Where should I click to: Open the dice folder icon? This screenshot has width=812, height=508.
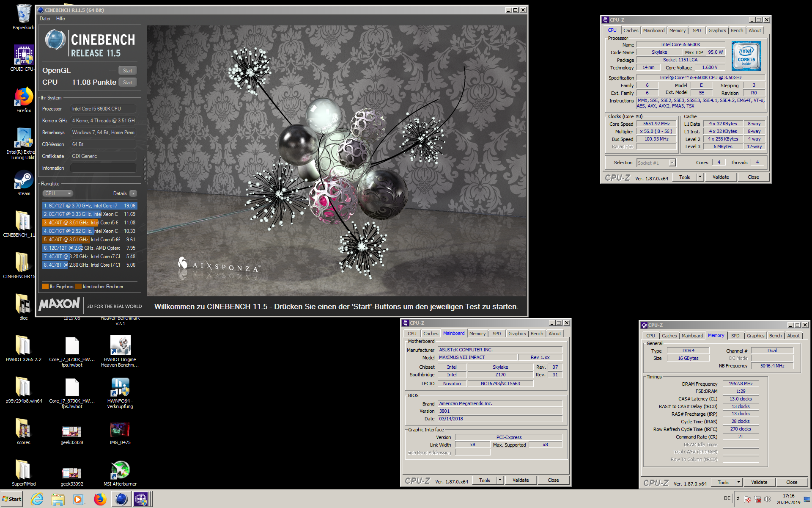coord(24,304)
